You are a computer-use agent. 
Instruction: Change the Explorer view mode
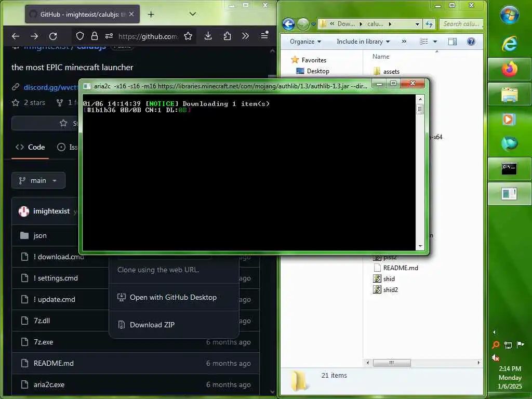[x=424, y=42]
